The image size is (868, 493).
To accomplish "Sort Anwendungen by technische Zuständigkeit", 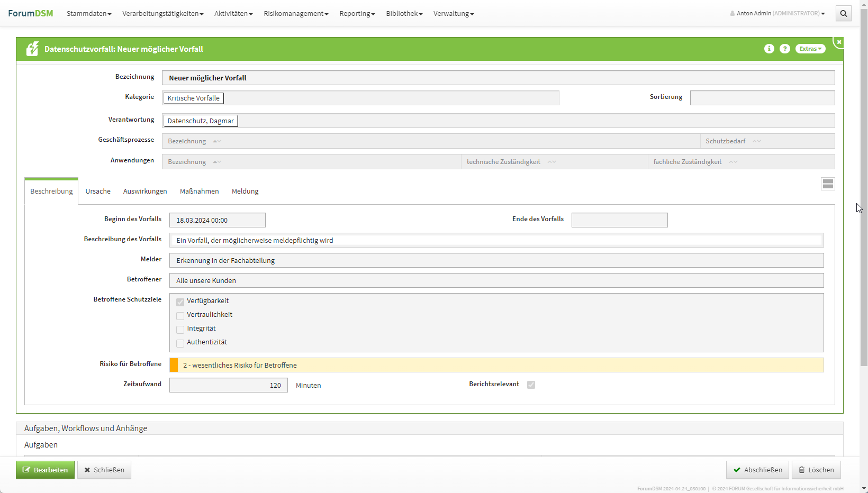I will click(552, 162).
